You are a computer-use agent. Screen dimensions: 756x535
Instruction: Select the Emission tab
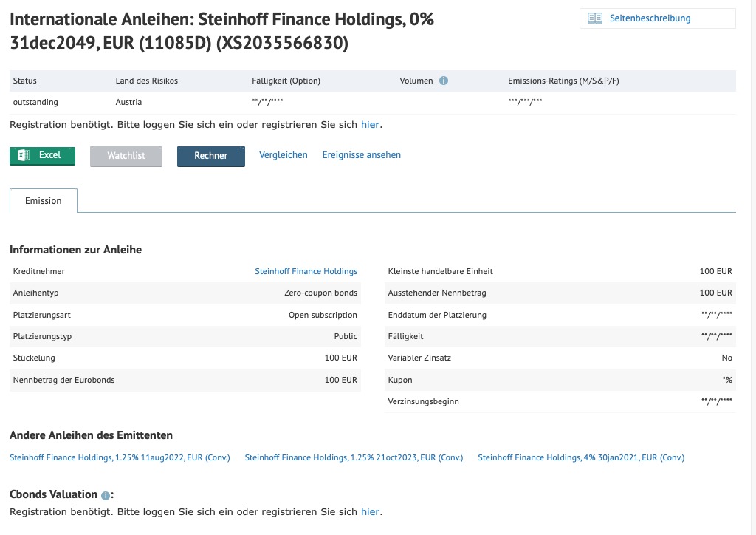(44, 201)
